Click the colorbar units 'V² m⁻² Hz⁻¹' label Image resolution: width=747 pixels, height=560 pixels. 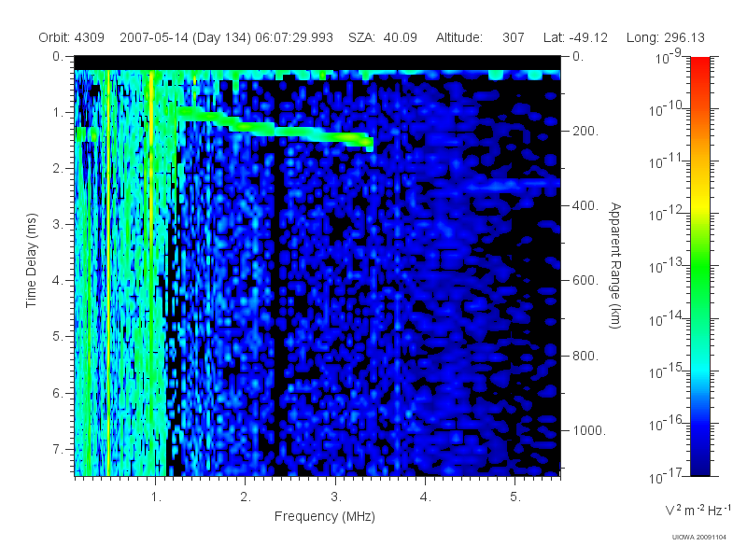(698, 510)
